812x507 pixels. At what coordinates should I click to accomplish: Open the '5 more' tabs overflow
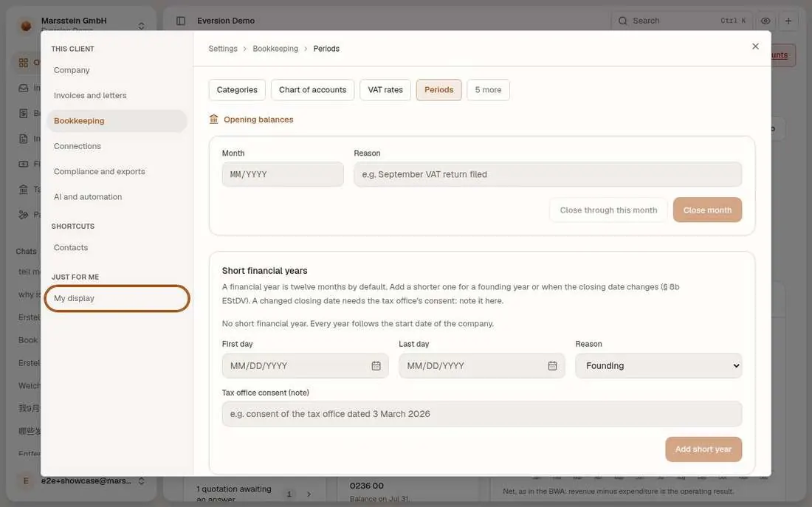point(488,89)
